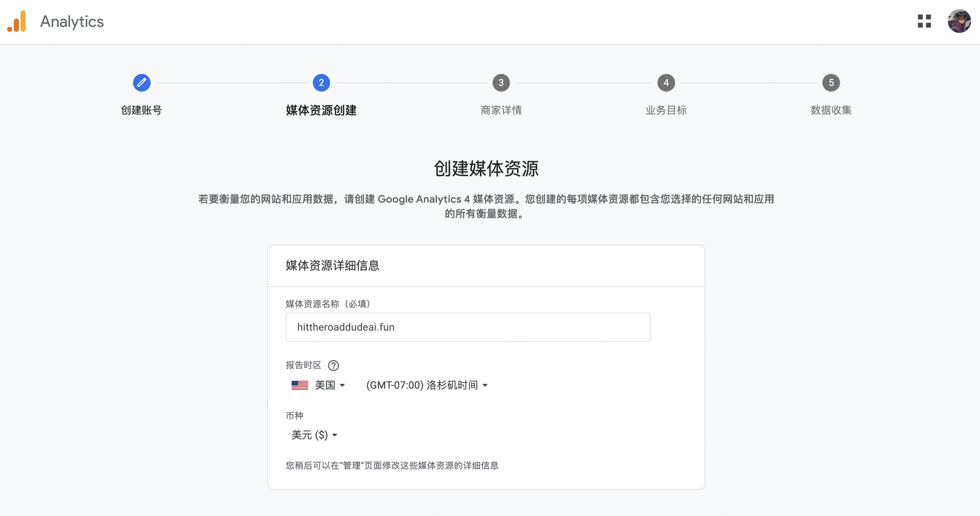Screen dimensions: 980x516
Task: Click the Google Analytics logo icon
Action: pos(17,22)
